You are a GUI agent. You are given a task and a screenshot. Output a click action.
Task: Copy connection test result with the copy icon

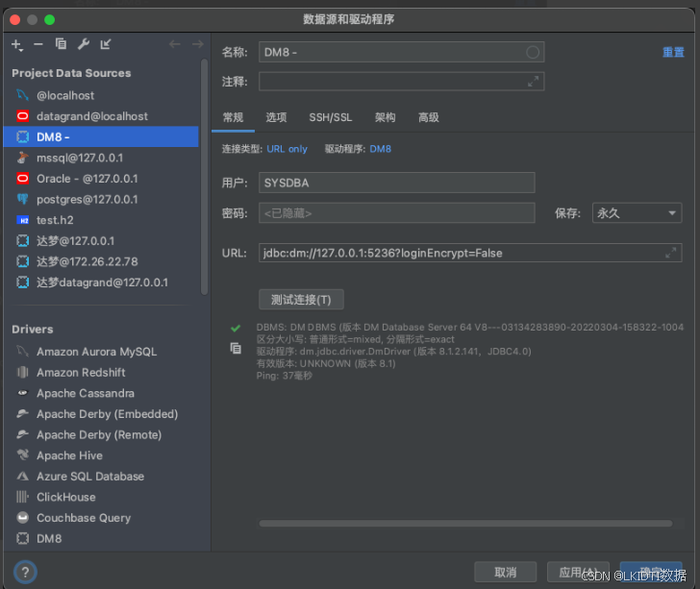[x=236, y=348]
